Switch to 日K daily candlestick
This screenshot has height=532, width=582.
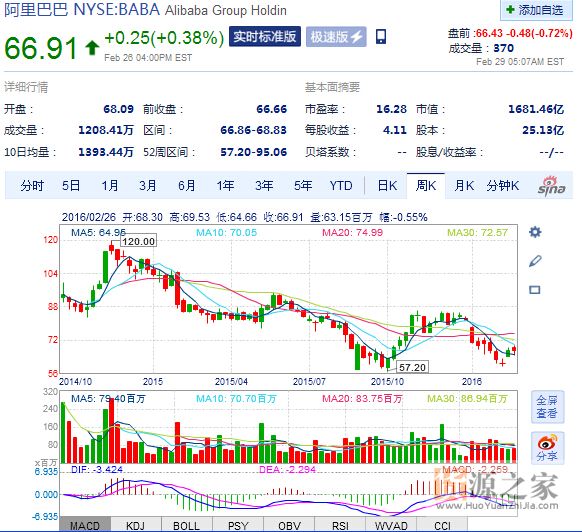click(387, 185)
